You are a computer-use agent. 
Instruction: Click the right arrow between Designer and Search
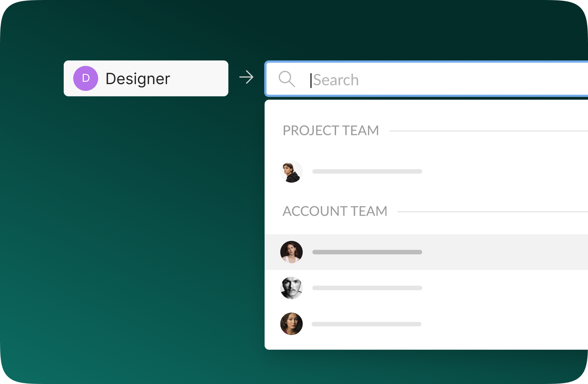[246, 77]
